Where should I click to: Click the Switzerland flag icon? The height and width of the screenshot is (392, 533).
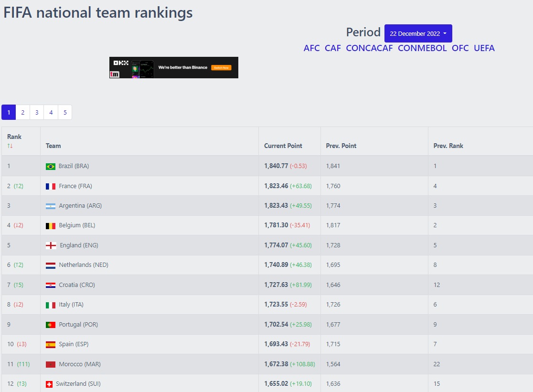coord(49,384)
